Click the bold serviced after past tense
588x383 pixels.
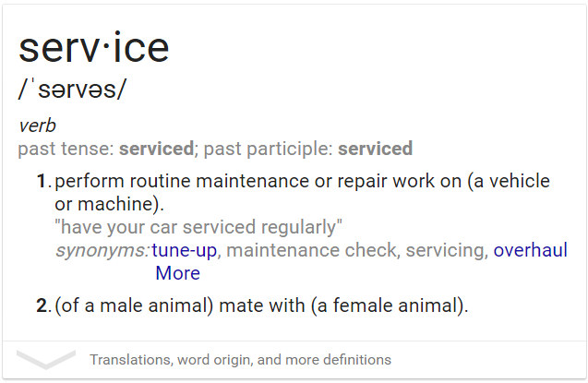click(x=156, y=149)
